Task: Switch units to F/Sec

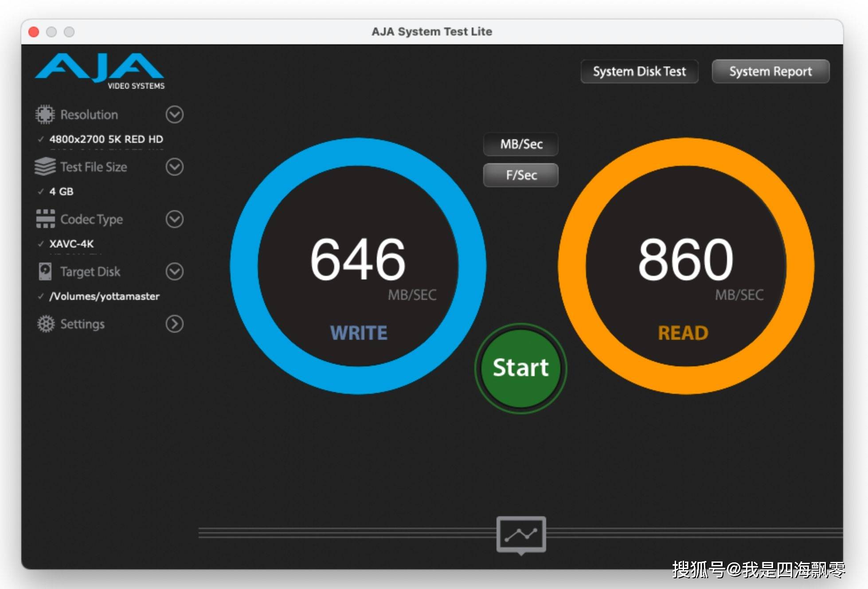Action: (521, 175)
